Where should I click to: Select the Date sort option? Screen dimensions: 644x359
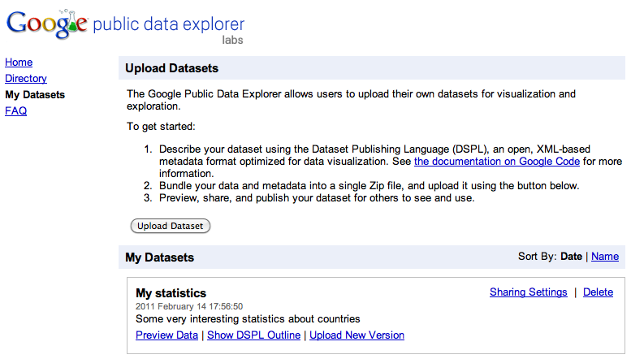pos(571,257)
